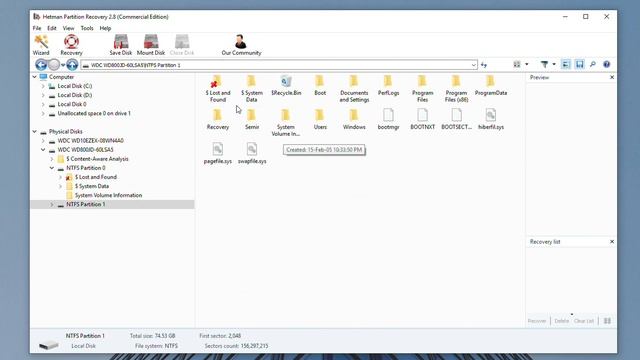The height and width of the screenshot is (360, 640).
Task: Collapse the Physical Disks node
Action: click(x=35, y=131)
